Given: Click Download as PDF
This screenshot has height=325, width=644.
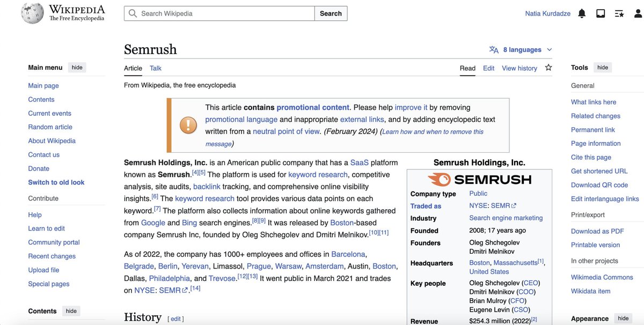Looking at the screenshot, I should tap(597, 231).
